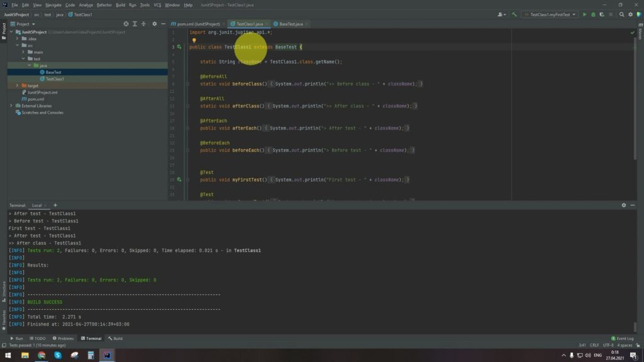Open Search Everywhere magnifier icon
This screenshot has height=362, width=644.
[x=621, y=14]
